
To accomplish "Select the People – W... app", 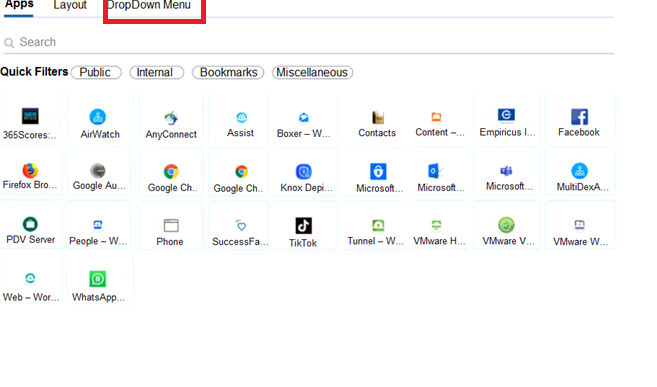I will (x=99, y=225).
